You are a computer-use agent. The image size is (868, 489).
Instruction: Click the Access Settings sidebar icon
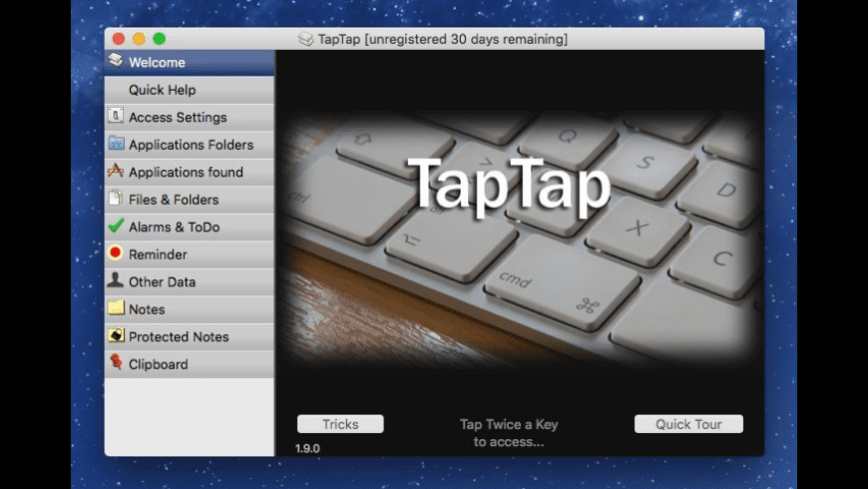pyautogui.click(x=115, y=115)
